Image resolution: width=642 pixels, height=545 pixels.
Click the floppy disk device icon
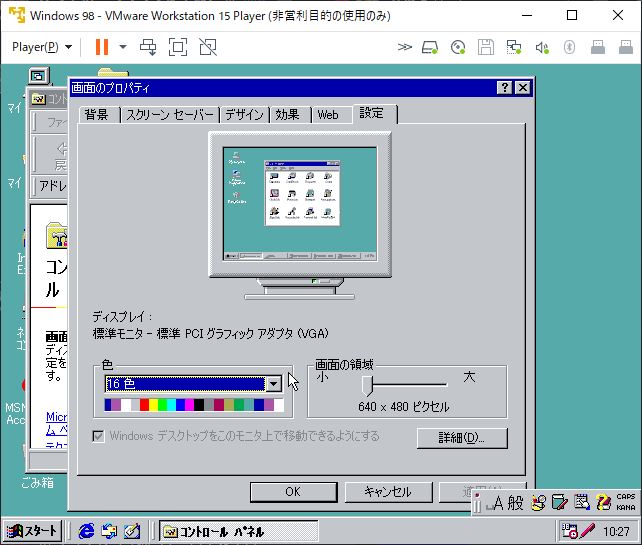(x=486, y=47)
